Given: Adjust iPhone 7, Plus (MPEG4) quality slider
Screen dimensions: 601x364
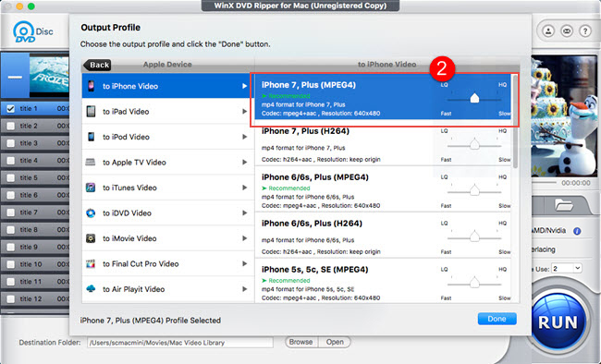Looking at the screenshot, I should coord(474,99).
